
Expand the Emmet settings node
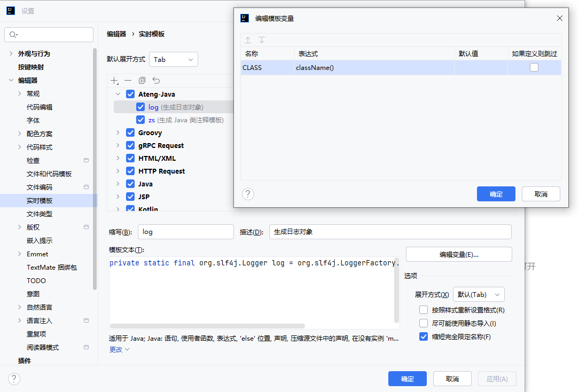tap(20, 254)
